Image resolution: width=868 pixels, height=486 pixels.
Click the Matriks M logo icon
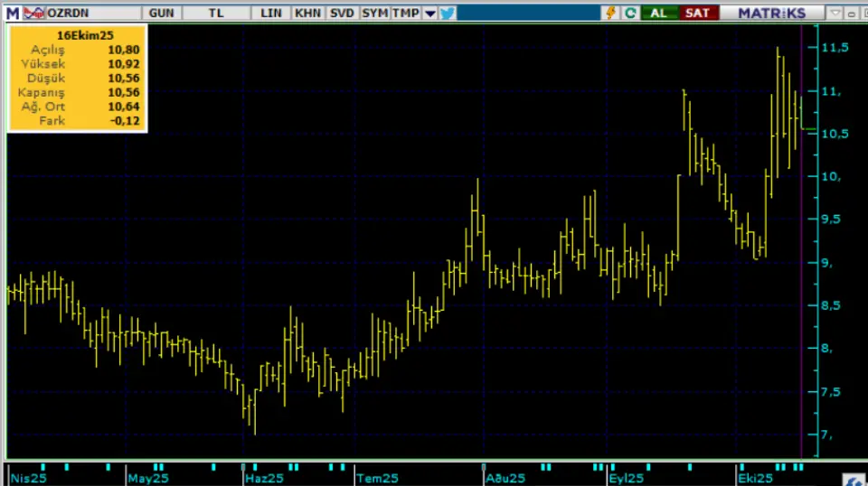click(x=12, y=13)
